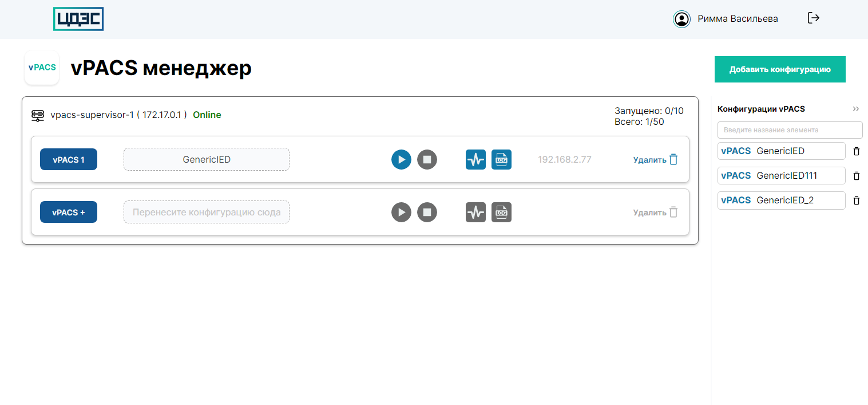Focus the configuration name search field
This screenshot has height=405, width=868.
790,129
